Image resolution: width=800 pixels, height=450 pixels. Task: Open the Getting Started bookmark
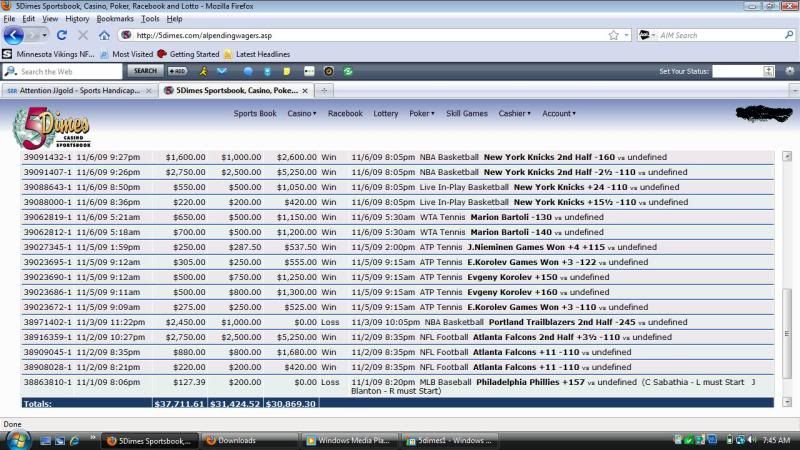[x=188, y=54]
